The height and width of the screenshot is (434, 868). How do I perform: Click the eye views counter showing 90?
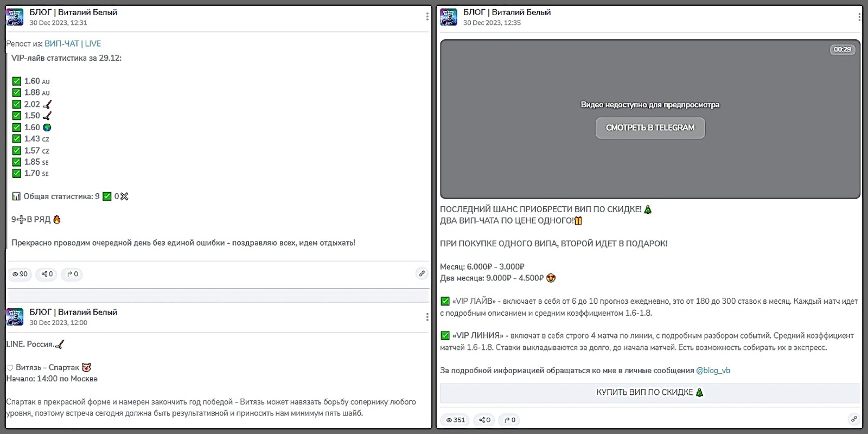pyautogui.click(x=20, y=274)
